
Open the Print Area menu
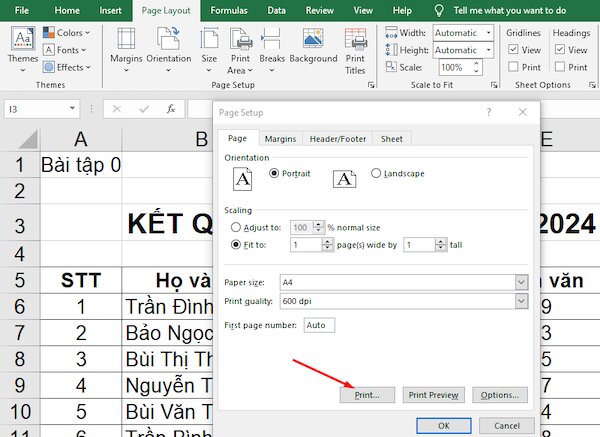[x=240, y=50]
